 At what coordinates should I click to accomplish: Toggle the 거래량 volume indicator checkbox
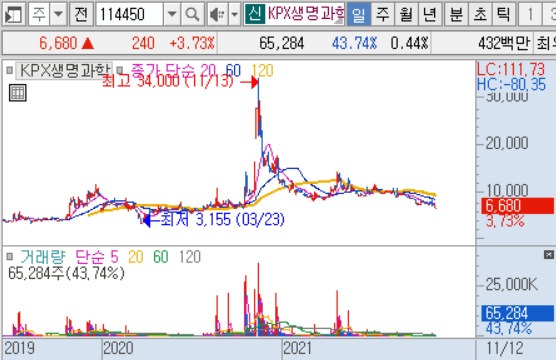(10, 256)
